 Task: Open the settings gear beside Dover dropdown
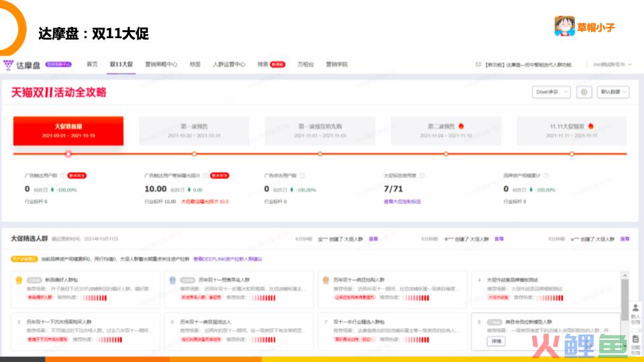[x=584, y=92]
